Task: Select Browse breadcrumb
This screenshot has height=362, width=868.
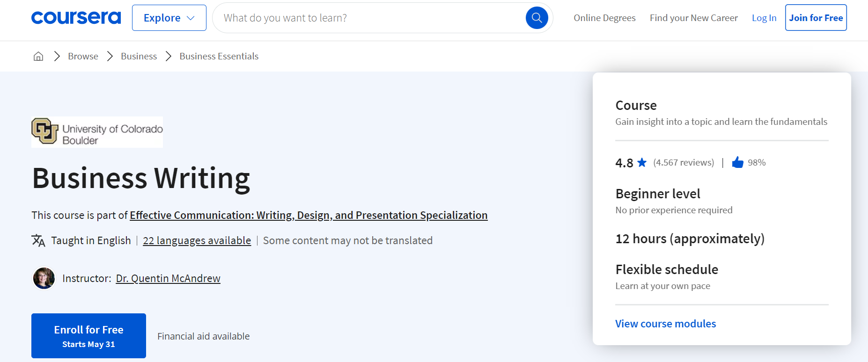Action: coord(83,56)
